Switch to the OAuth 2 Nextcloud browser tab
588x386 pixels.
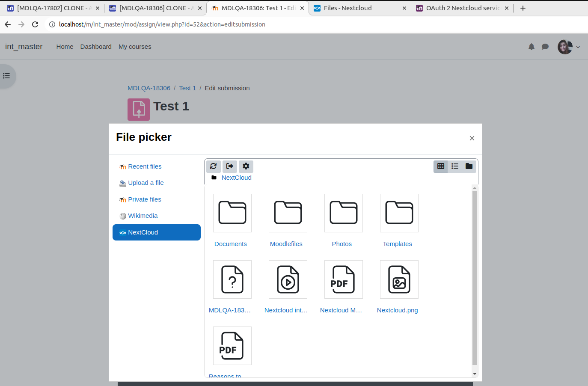click(x=462, y=8)
